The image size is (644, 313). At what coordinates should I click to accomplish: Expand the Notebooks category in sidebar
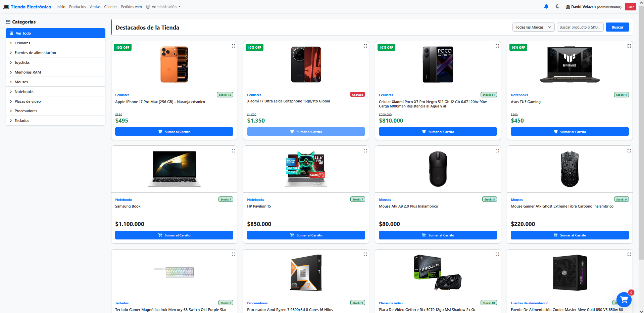[55, 92]
